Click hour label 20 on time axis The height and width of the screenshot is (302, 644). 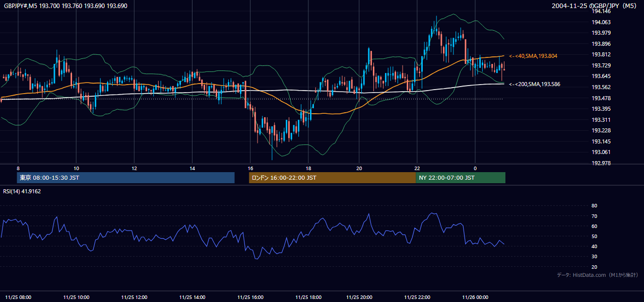click(x=359, y=168)
